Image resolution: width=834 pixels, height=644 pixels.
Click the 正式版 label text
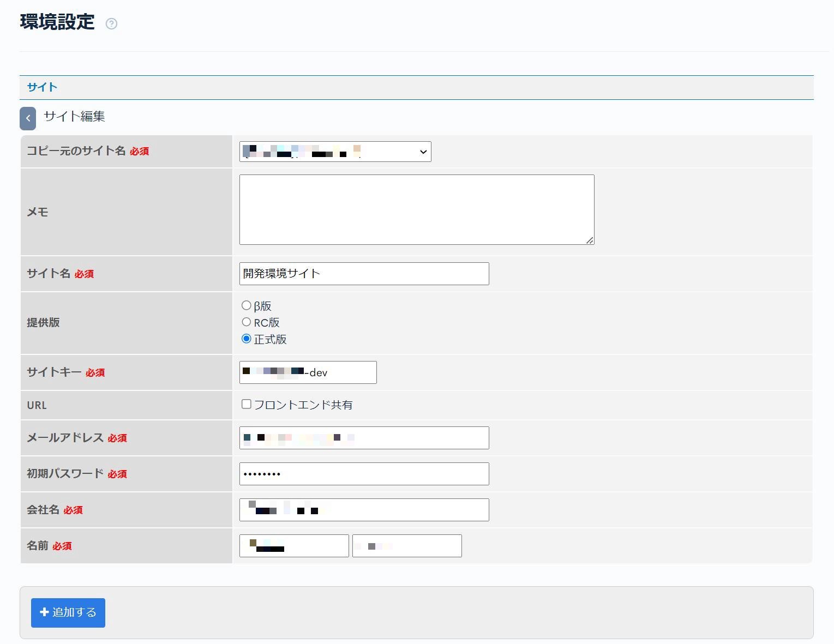(x=270, y=339)
